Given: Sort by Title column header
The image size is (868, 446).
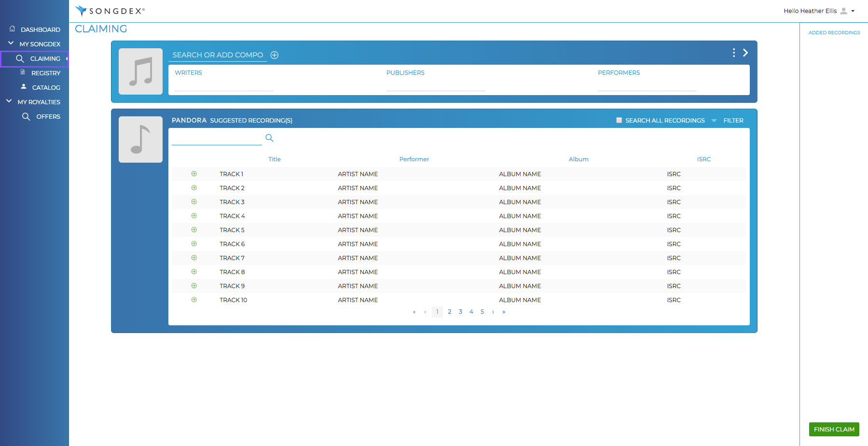Looking at the screenshot, I should pyautogui.click(x=275, y=159).
